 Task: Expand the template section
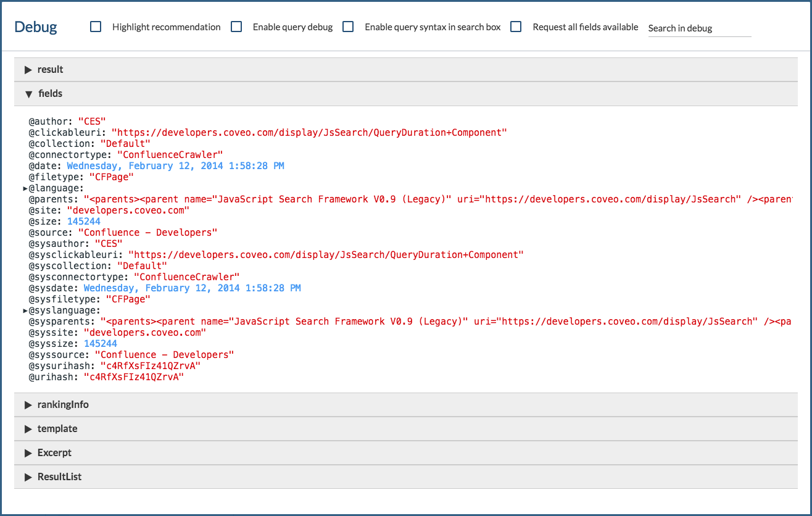click(x=405, y=429)
